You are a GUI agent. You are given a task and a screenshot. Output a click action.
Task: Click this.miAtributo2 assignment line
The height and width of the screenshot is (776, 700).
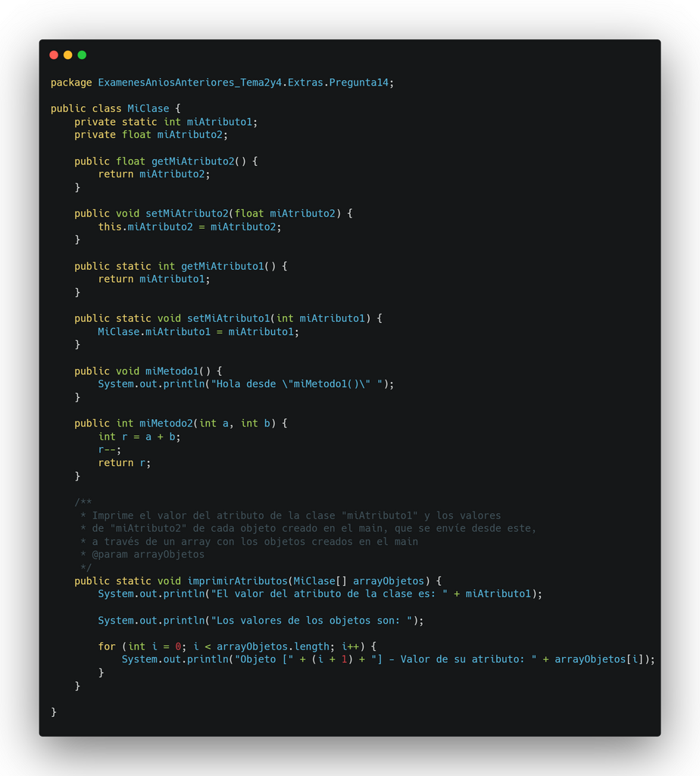[189, 227]
